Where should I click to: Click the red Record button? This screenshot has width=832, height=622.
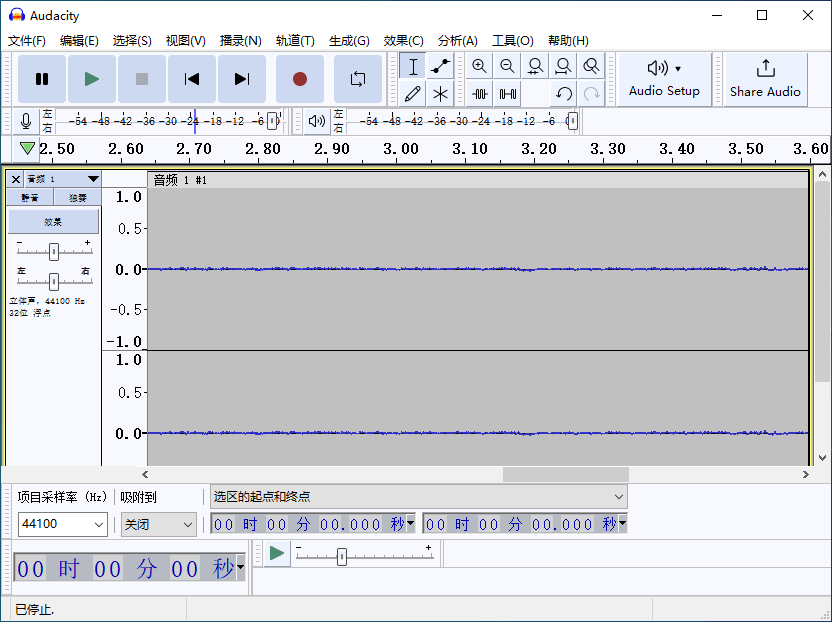pos(299,78)
